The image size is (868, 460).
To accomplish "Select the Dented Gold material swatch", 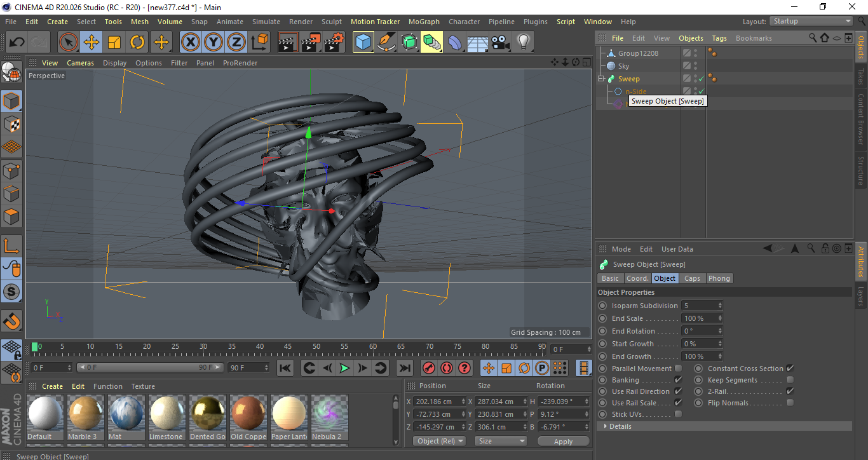I will pos(208,417).
